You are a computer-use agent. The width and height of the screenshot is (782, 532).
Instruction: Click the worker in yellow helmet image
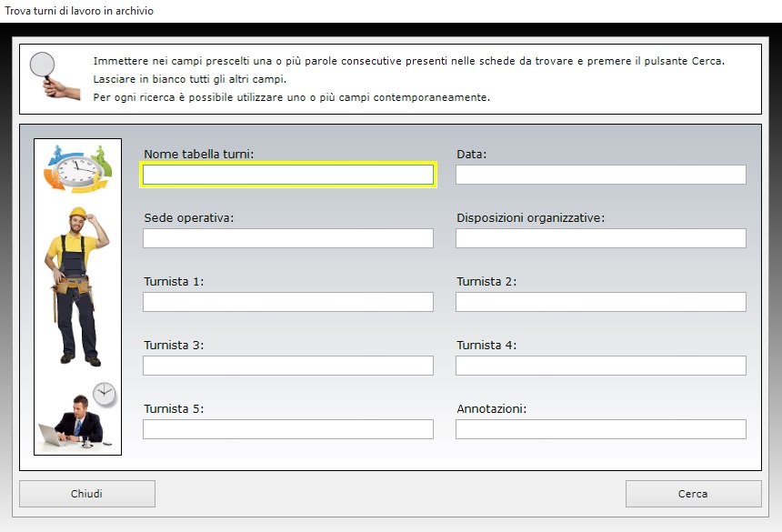tap(76, 286)
